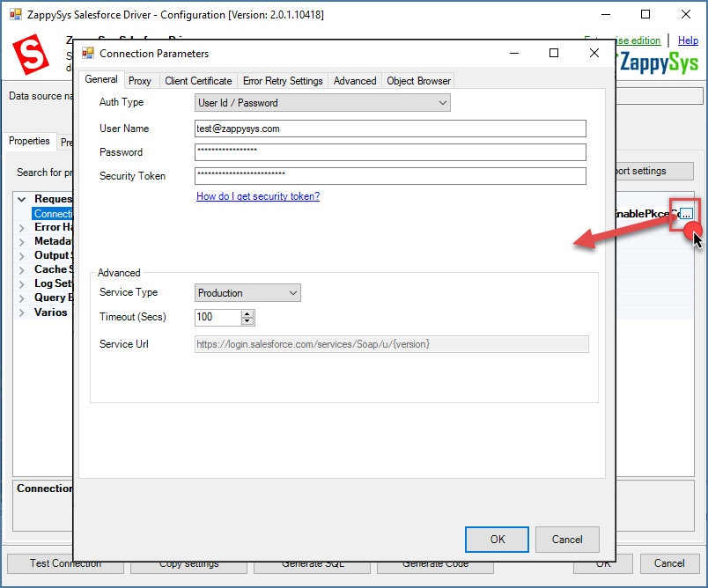
Task: Click the 'Security Token' label
Action: [x=132, y=176]
